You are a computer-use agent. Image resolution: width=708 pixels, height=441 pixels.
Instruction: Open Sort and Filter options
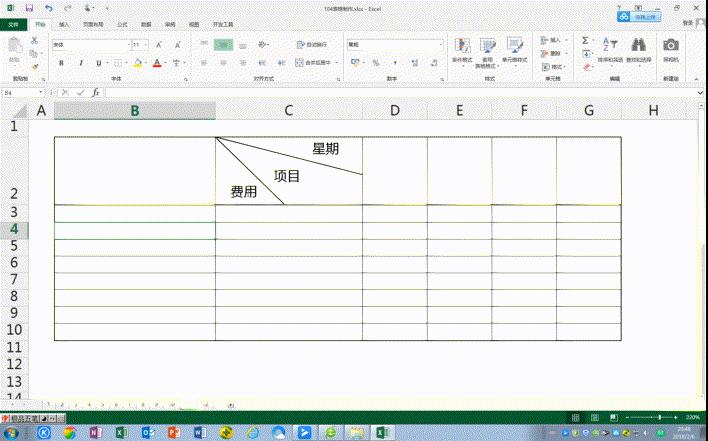click(610, 50)
